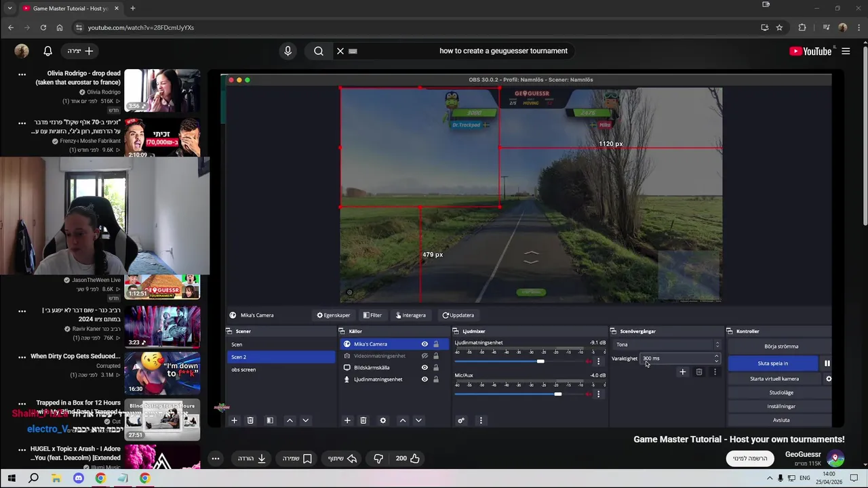Screen dimensions: 868x488
Task: Toggle visibility eye of Videoinmatningsenhet source
Action: [x=425, y=356]
